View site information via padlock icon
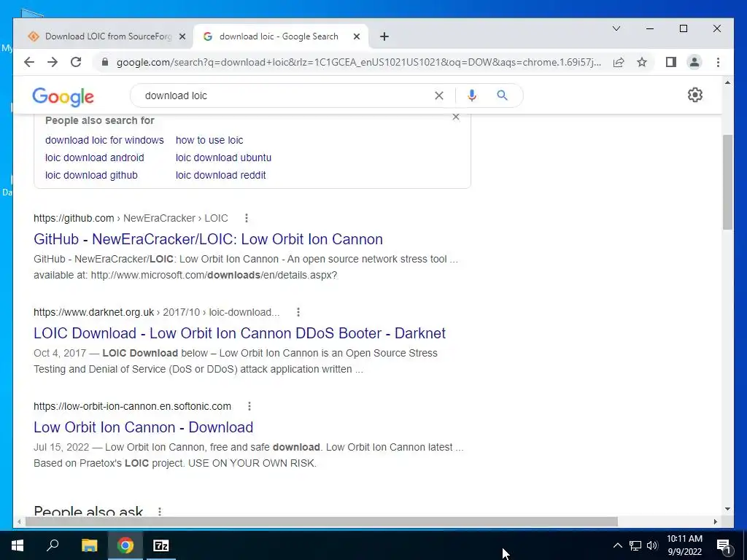747x560 pixels. pyautogui.click(x=105, y=63)
